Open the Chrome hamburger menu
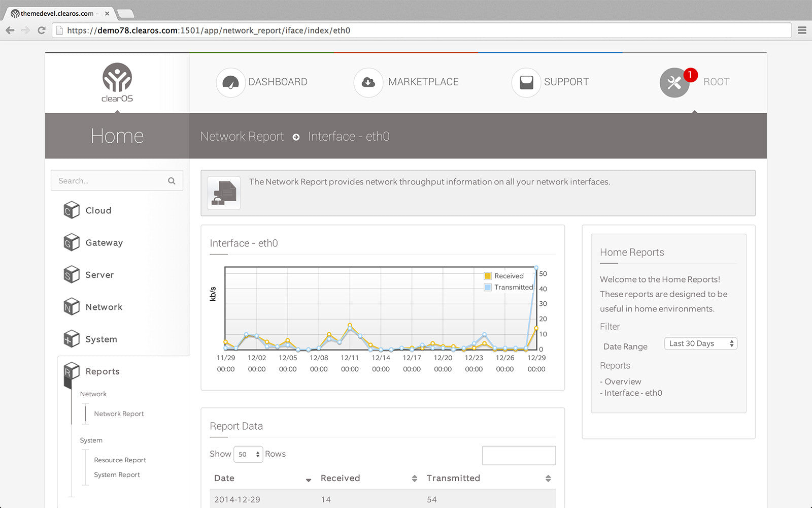The image size is (812, 508). coord(802,30)
